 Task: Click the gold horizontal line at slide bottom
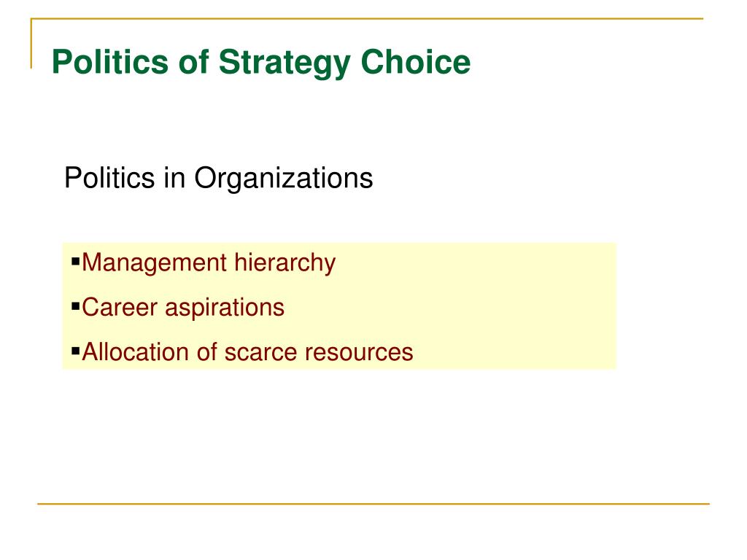pos(373,503)
